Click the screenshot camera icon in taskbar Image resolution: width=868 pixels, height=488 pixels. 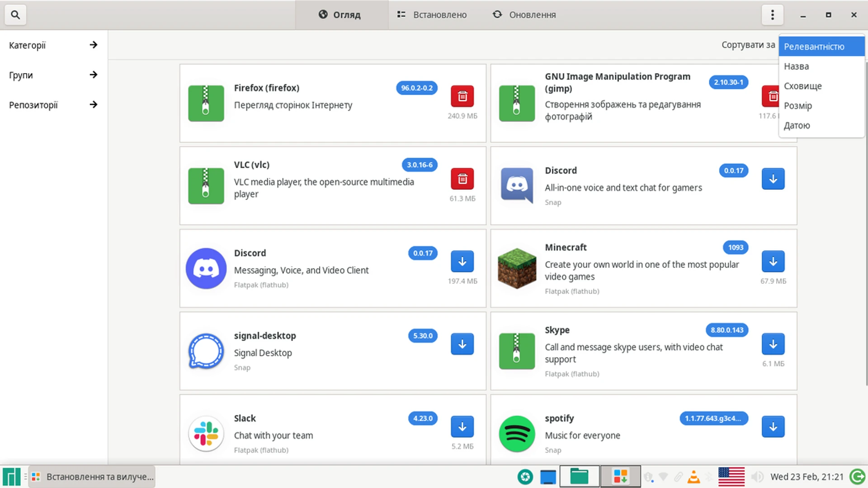pyautogui.click(x=525, y=477)
